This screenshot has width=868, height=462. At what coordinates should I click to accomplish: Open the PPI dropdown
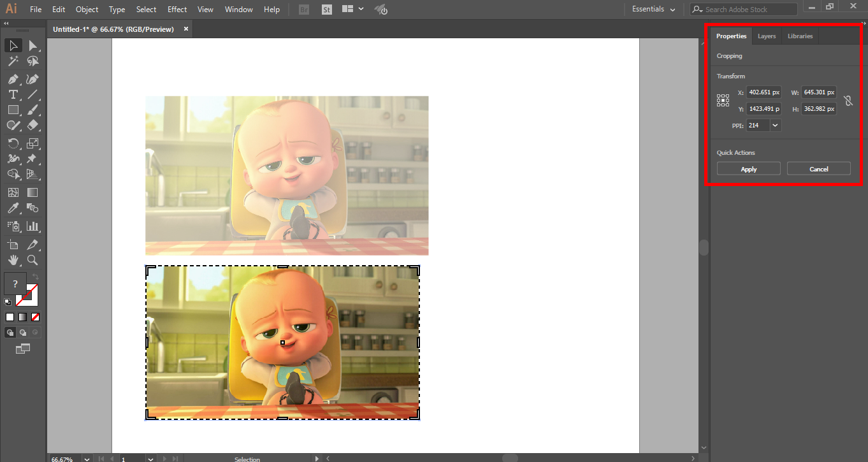[x=774, y=125]
